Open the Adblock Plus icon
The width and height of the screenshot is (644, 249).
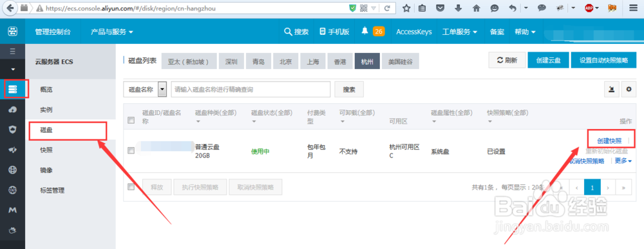click(x=590, y=8)
